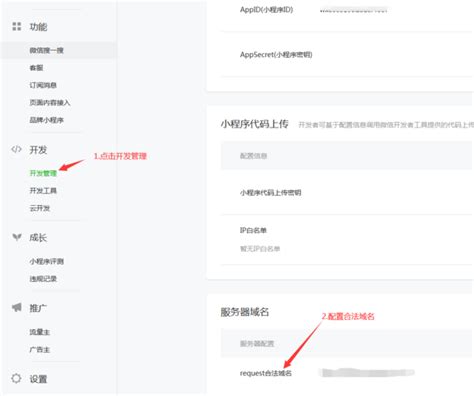This screenshot has height=396, width=474.
Task: Click the blurred request domain value
Action: click(x=367, y=372)
